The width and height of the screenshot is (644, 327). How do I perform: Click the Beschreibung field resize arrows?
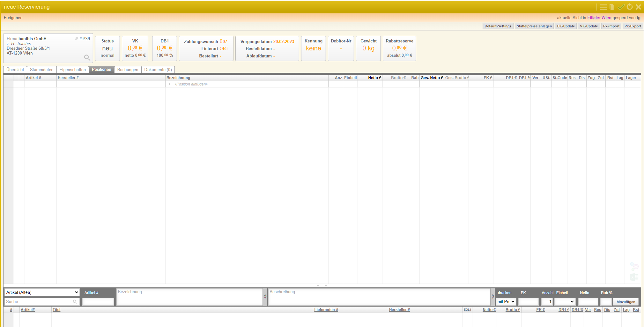click(x=493, y=296)
